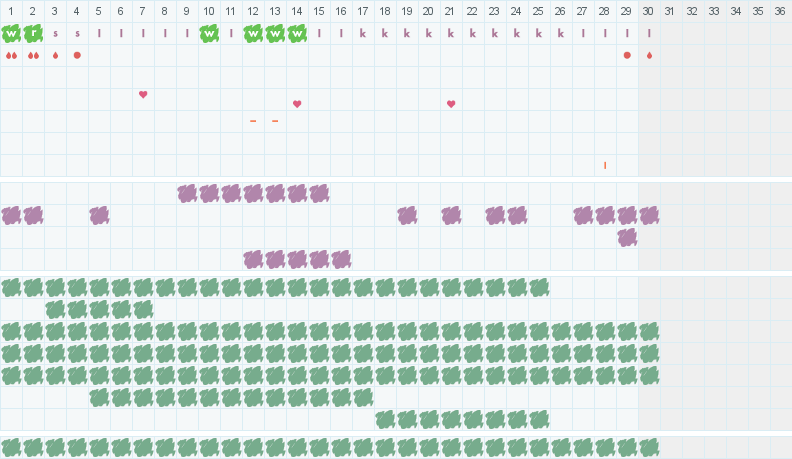Click the double blood drop on day 1
The height and width of the screenshot is (459, 792).
point(11,55)
